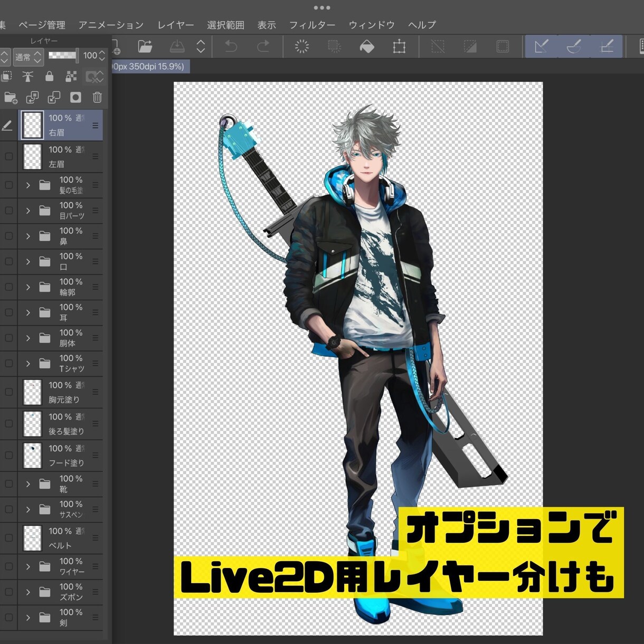The image size is (644, 644).
Task: Toggle snap to special ruler
Action: click(x=574, y=46)
